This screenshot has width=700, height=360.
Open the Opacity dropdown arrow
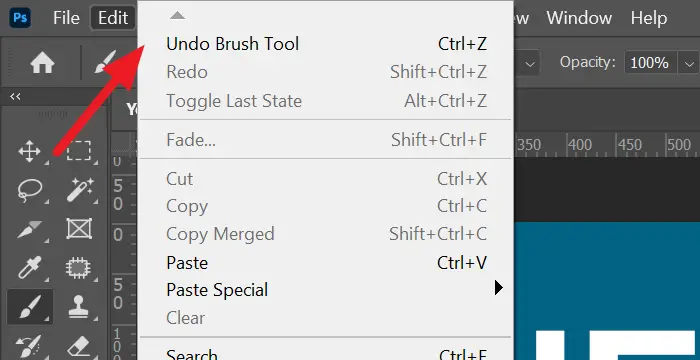pyautogui.click(x=688, y=63)
